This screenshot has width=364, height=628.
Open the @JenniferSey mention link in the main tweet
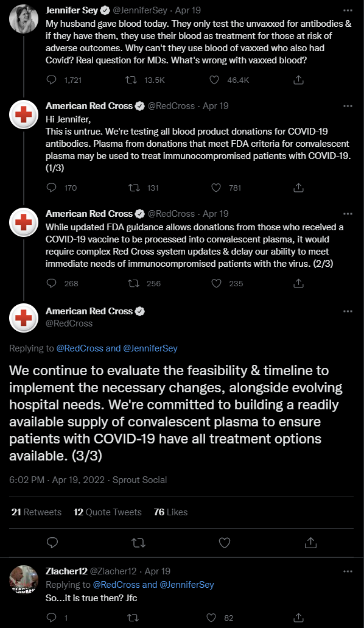[150, 348]
